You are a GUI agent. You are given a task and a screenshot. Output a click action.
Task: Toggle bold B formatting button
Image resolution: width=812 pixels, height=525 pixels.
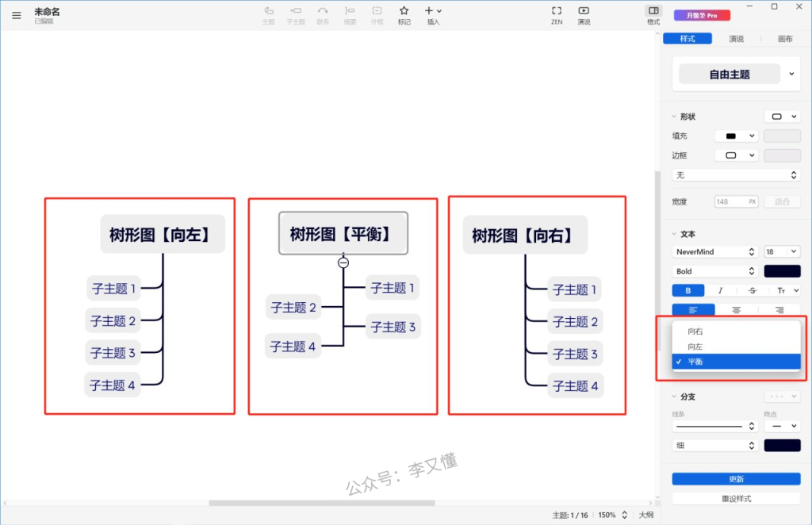coord(688,291)
